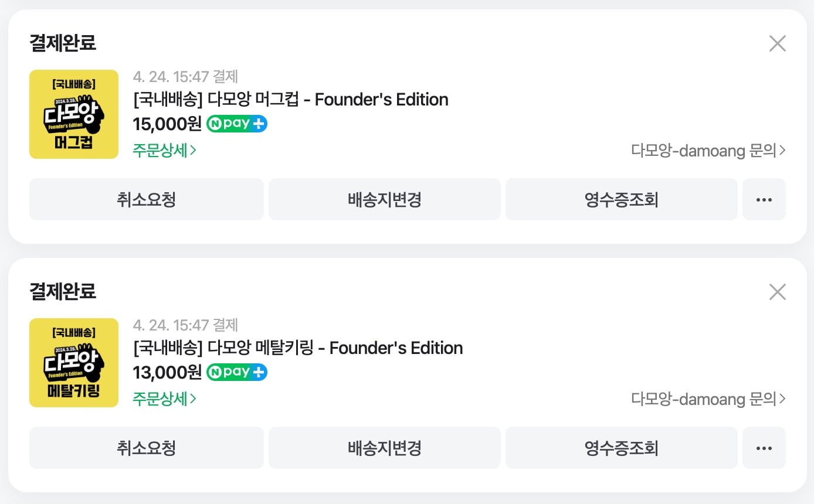814x504 pixels.
Task: Open 다모앙-damoang 문의 on the mug cup order
Action: coord(708,151)
